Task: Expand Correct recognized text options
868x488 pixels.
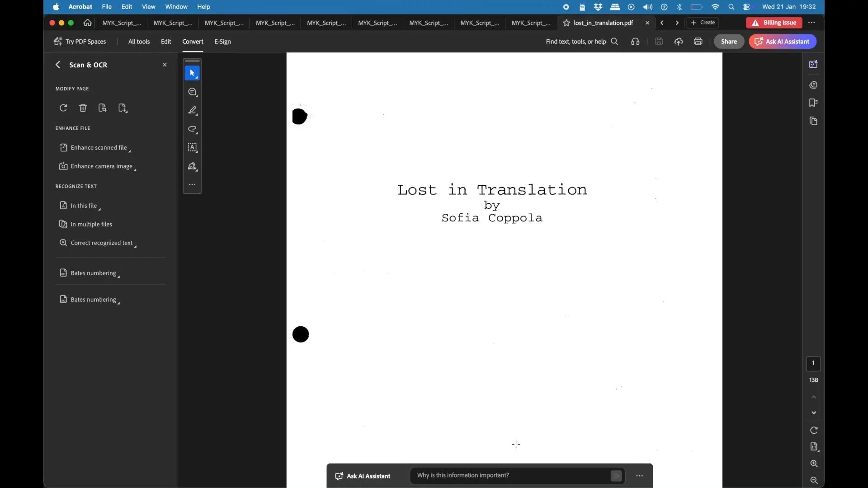Action: pyautogui.click(x=102, y=243)
